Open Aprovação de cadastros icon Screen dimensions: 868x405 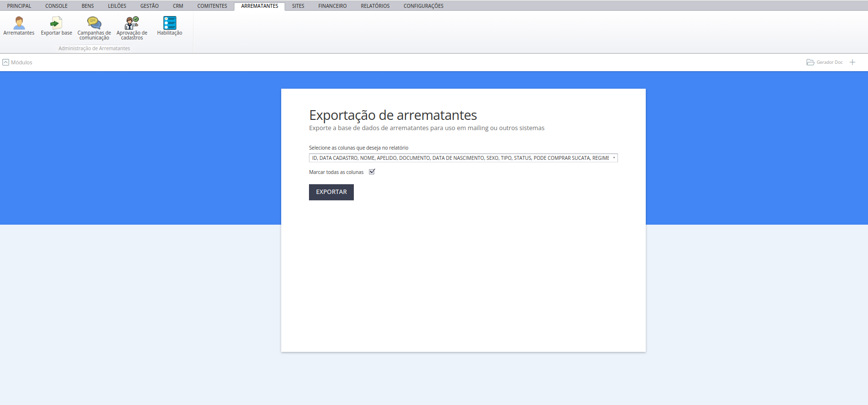point(132,23)
